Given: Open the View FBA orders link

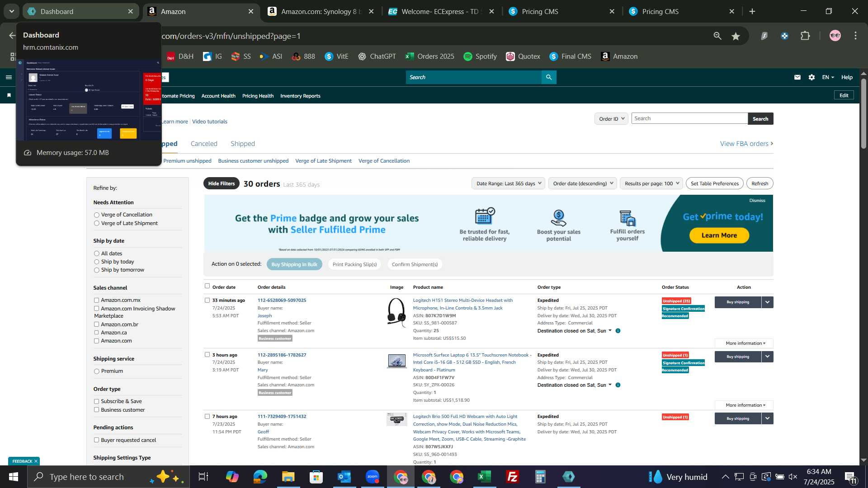Looking at the screenshot, I should point(747,144).
